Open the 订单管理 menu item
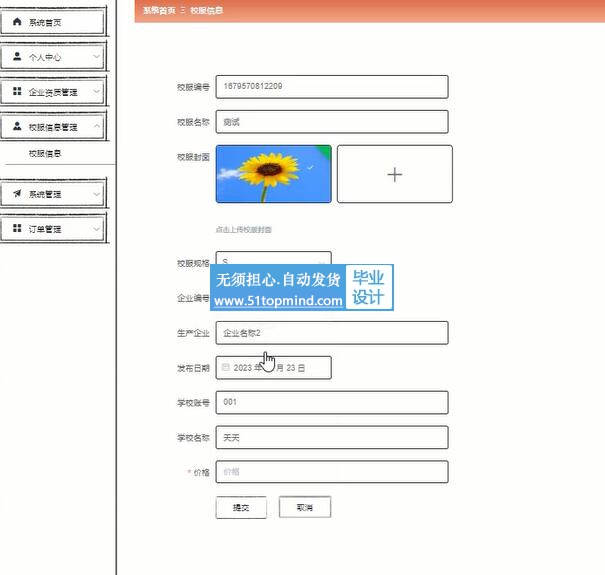 (53, 228)
